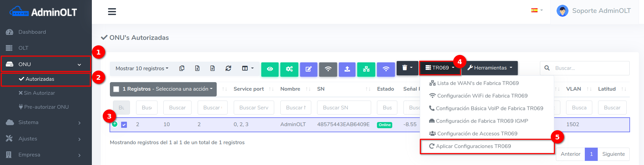Open the trash delete dropdown

point(407,68)
